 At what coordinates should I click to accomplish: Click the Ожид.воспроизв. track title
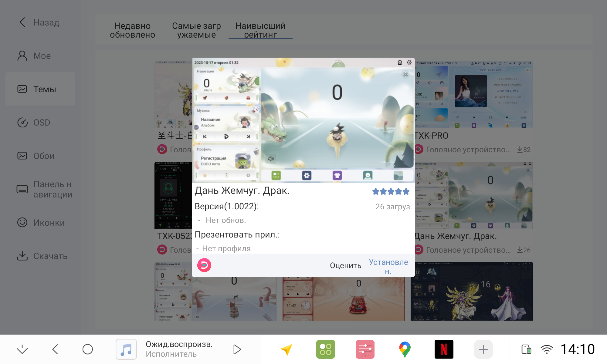coord(179,344)
